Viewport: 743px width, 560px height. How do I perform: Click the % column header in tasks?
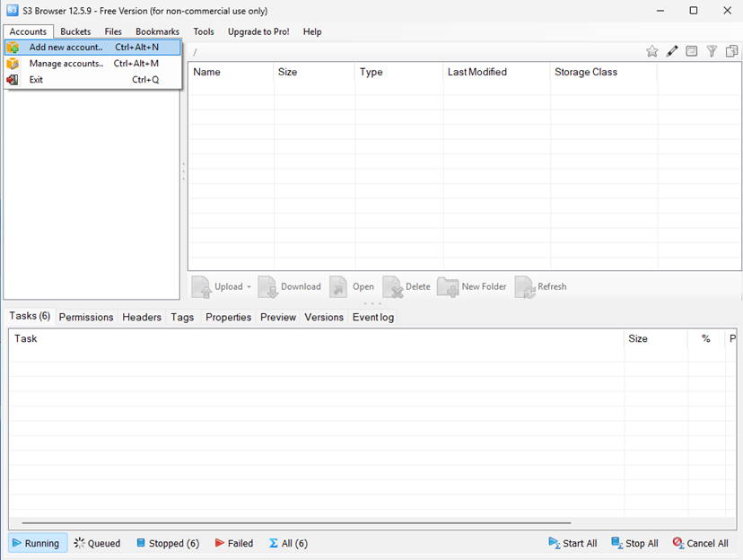[706, 338]
